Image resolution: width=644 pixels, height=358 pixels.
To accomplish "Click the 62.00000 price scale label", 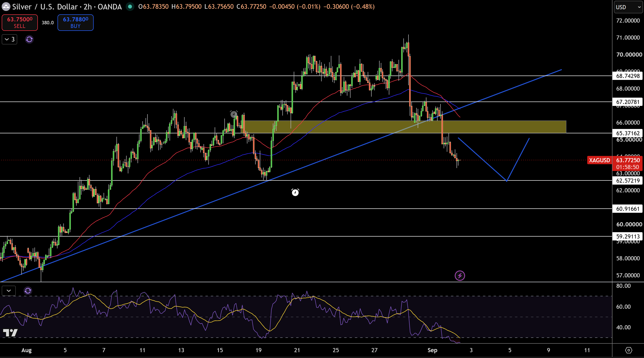I will coord(628,190).
